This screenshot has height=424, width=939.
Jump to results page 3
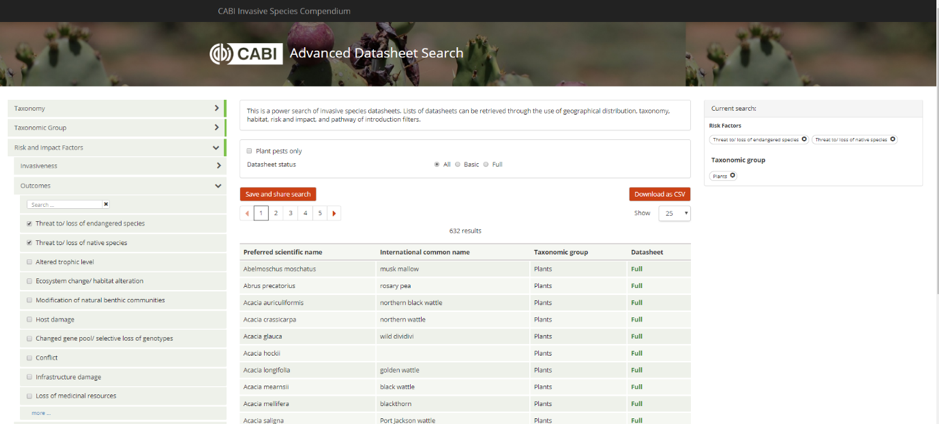coord(290,213)
